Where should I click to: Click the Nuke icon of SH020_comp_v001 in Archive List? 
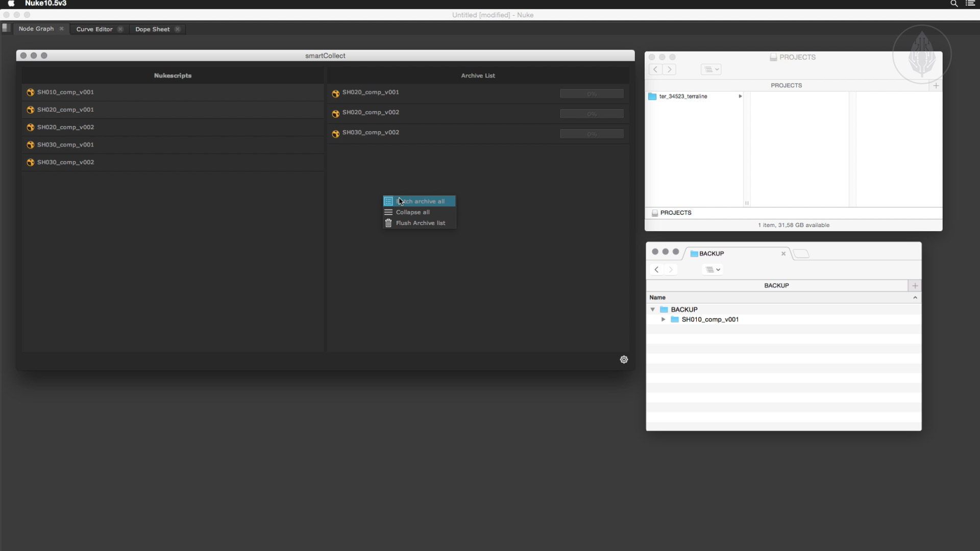point(336,94)
